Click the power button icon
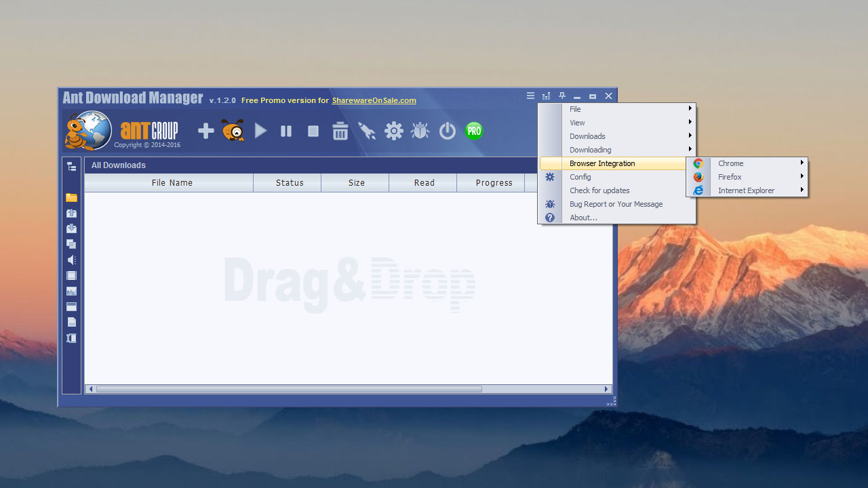The width and height of the screenshot is (868, 488). [448, 131]
